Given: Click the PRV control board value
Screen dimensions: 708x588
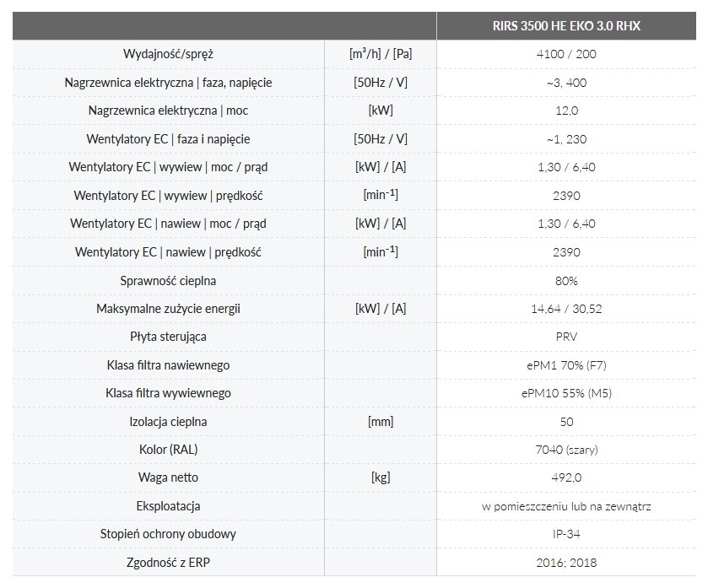Looking at the screenshot, I should tap(566, 337).
